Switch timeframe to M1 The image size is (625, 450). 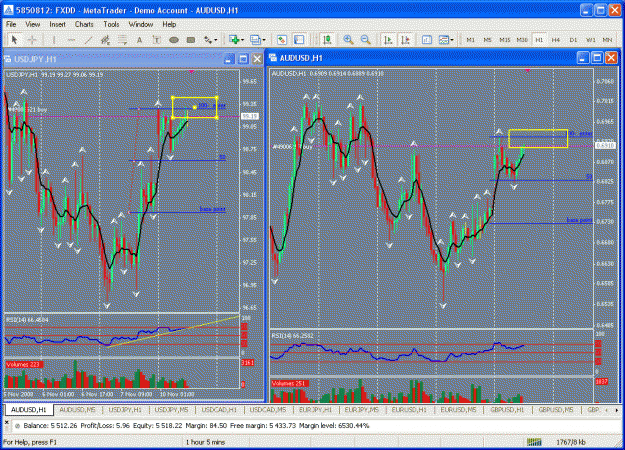coord(470,40)
